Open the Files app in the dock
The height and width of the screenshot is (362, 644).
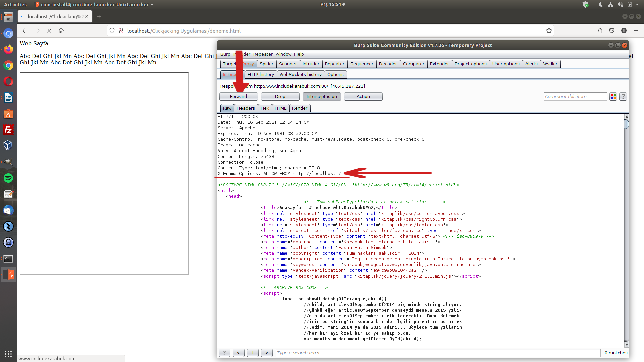8,17
